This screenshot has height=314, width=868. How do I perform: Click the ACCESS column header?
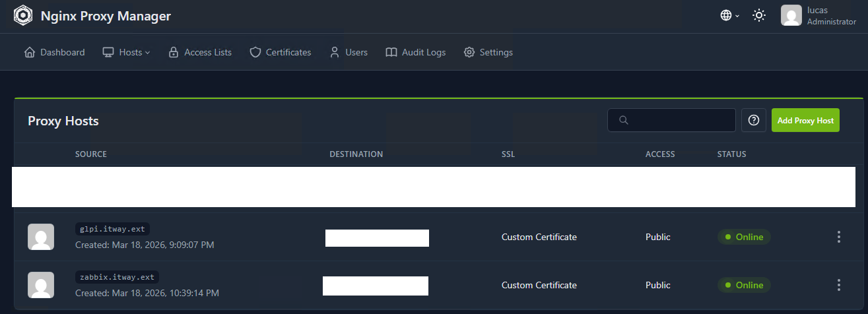coord(660,154)
